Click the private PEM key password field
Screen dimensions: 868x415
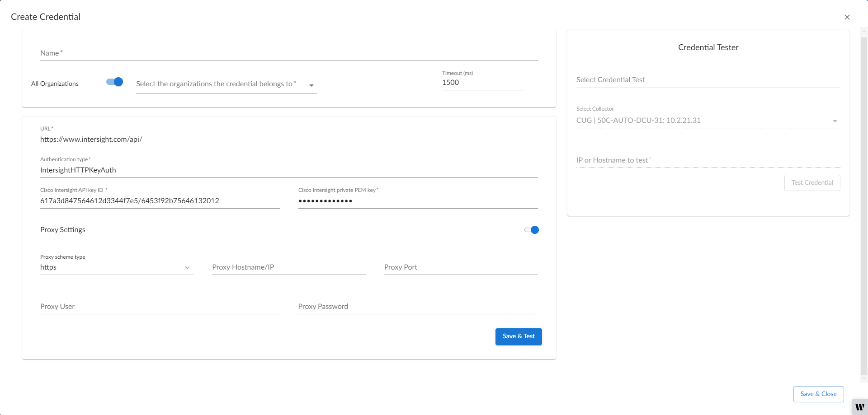(418, 201)
